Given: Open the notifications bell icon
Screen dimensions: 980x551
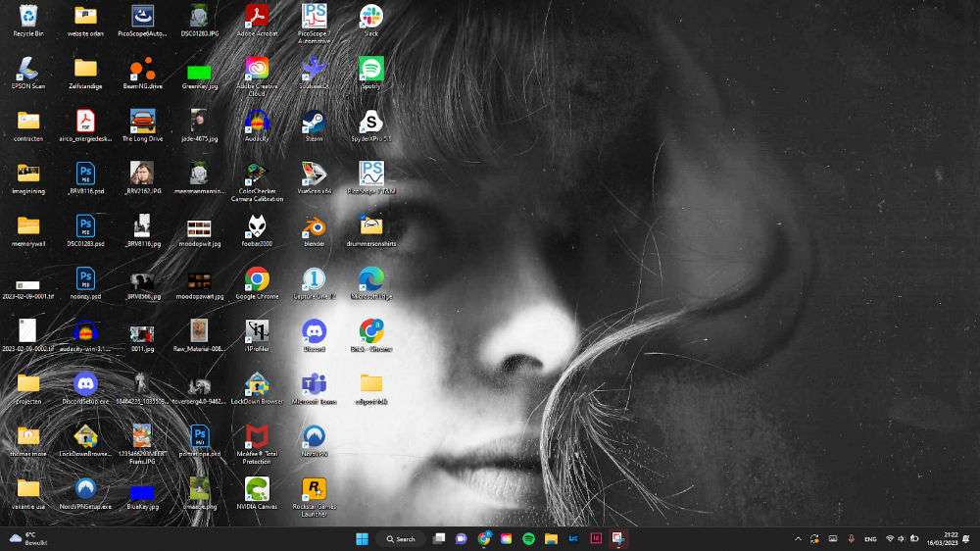Looking at the screenshot, I should pos(966,538).
